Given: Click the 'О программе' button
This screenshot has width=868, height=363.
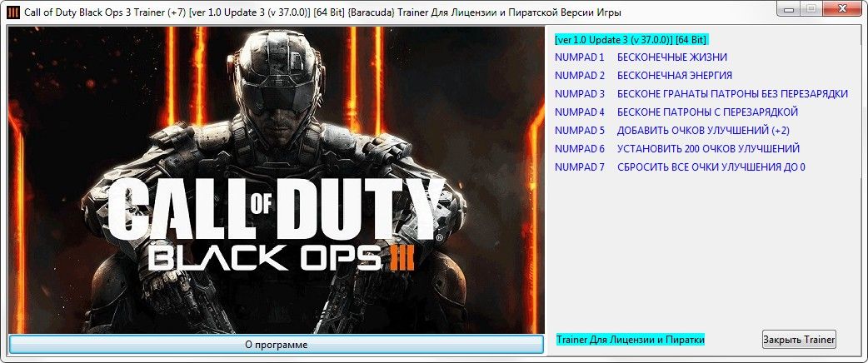Looking at the screenshot, I should point(276,344).
